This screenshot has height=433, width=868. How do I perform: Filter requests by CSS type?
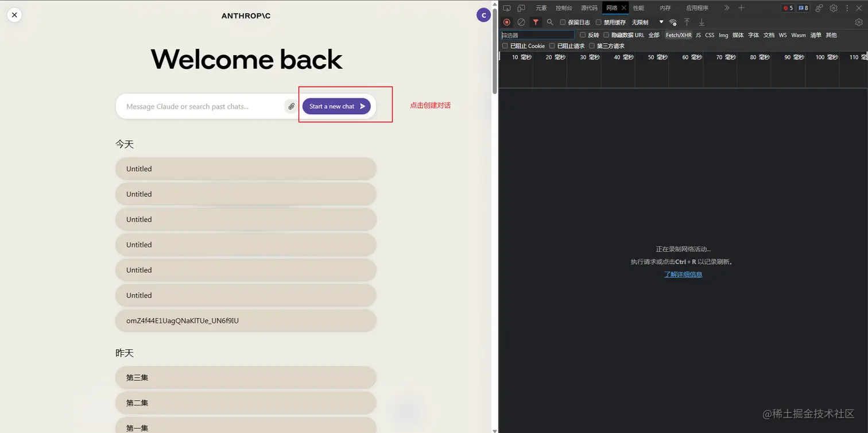pos(710,35)
